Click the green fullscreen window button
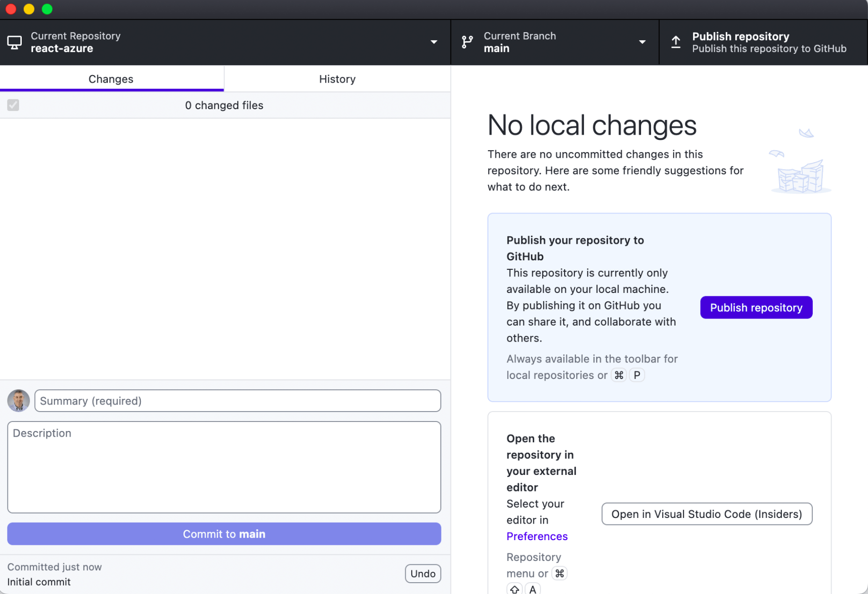The height and width of the screenshot is (594, 868). pyautogui.click(x=47, y=9)
